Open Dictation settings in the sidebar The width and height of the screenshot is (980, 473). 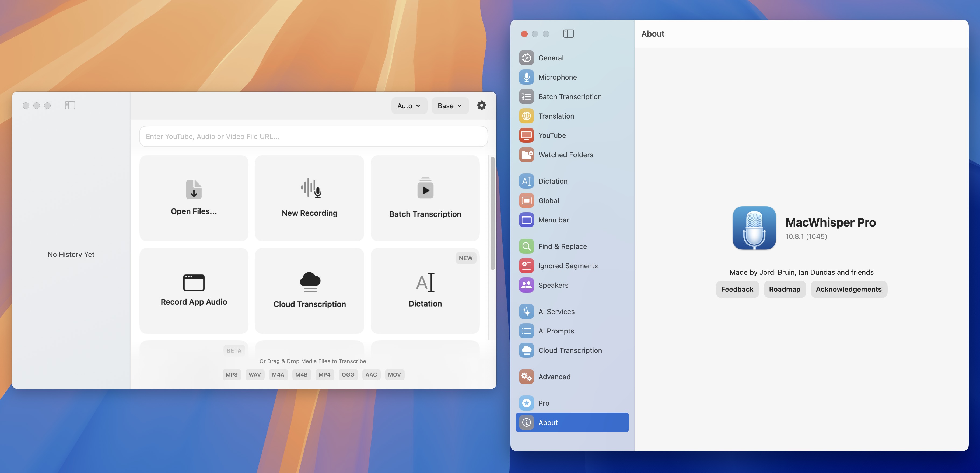(x=572, y=181)
